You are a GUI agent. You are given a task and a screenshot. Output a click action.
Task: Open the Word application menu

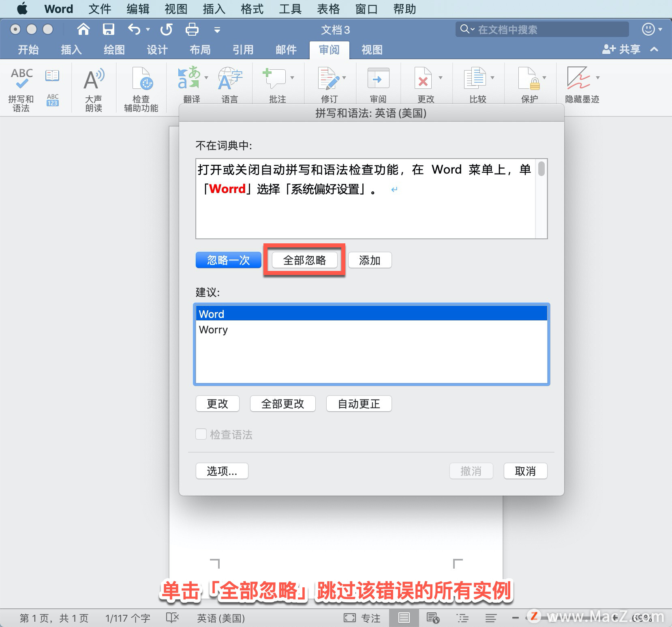[x=59, y=9]
